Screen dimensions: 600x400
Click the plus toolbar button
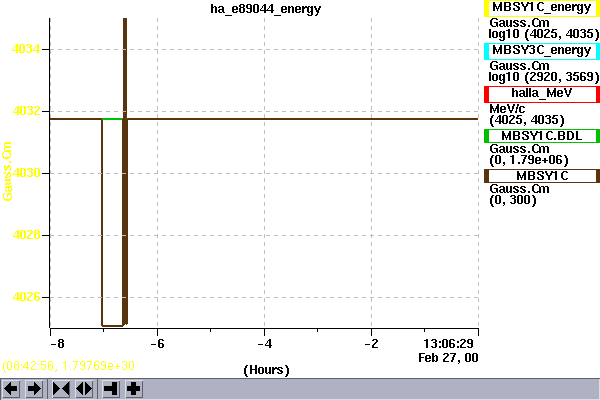coord(132,388)
